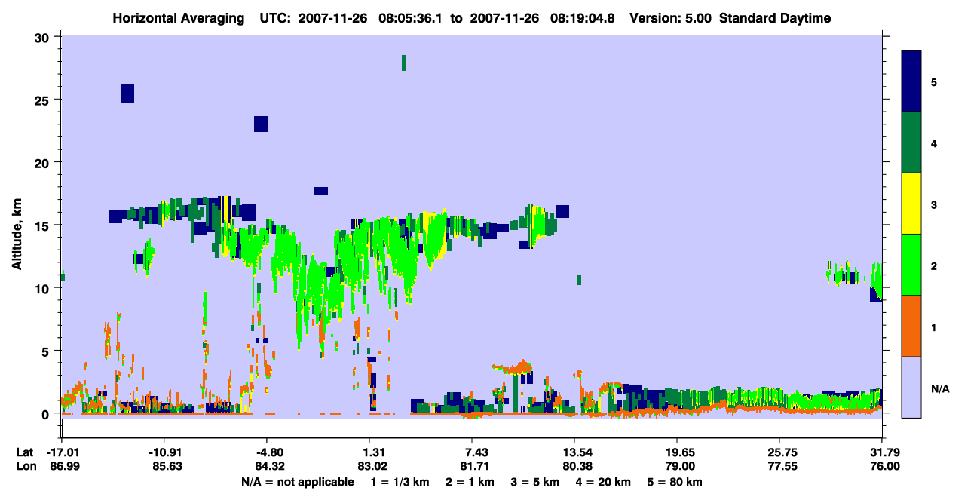Viewport: 980px width, 503px height.
Task: Click the longitude value '76.00'
Action: (885, 467)
